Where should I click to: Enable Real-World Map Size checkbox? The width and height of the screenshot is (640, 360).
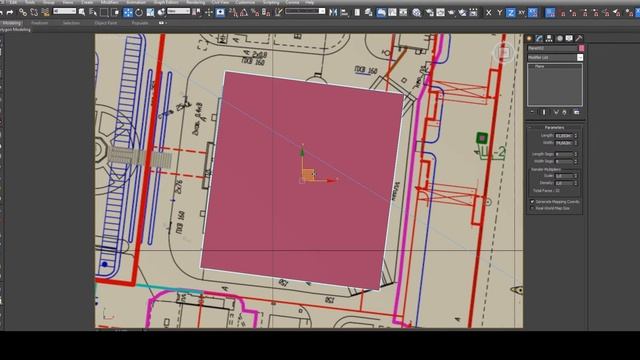(x=532, y=208)
